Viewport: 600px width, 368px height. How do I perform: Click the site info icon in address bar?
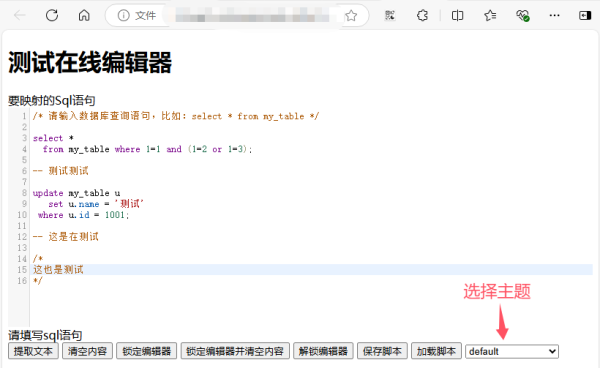point(123,15)
